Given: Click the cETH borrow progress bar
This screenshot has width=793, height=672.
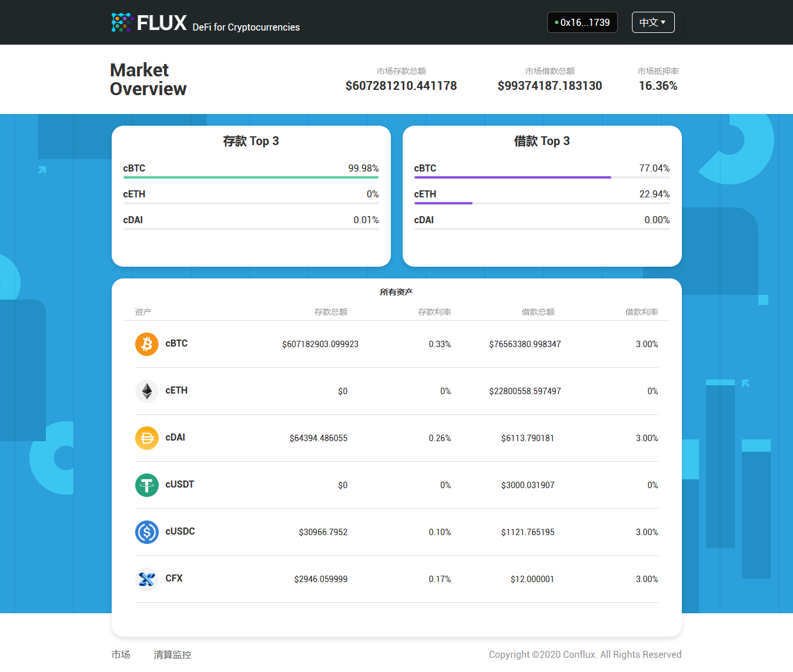Looking at the screenshot, I should point(542,203).
